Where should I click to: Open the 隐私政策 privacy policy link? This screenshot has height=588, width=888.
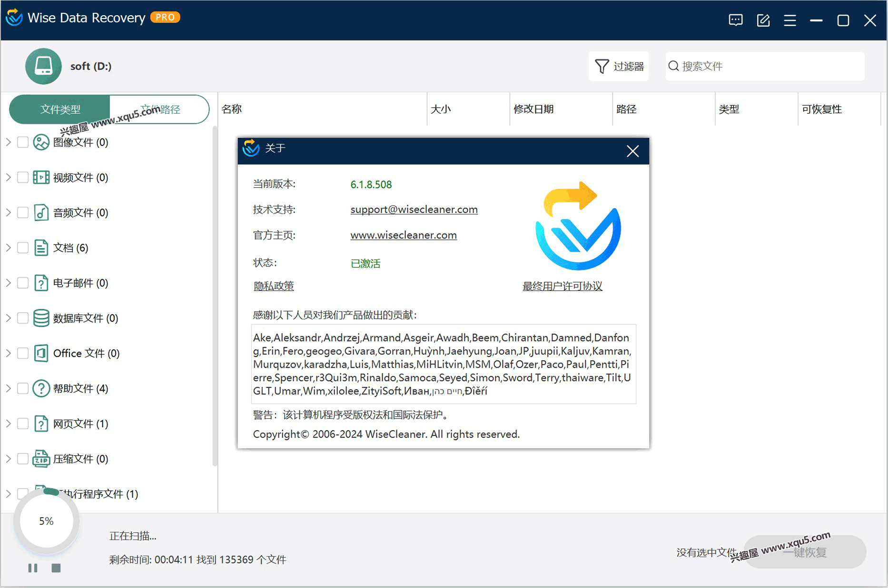[274, 286]
